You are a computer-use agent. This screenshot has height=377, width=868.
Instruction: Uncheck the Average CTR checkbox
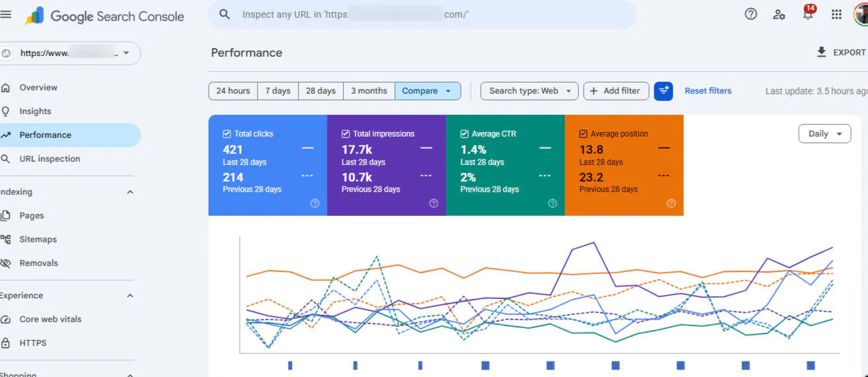click(465, 133)
